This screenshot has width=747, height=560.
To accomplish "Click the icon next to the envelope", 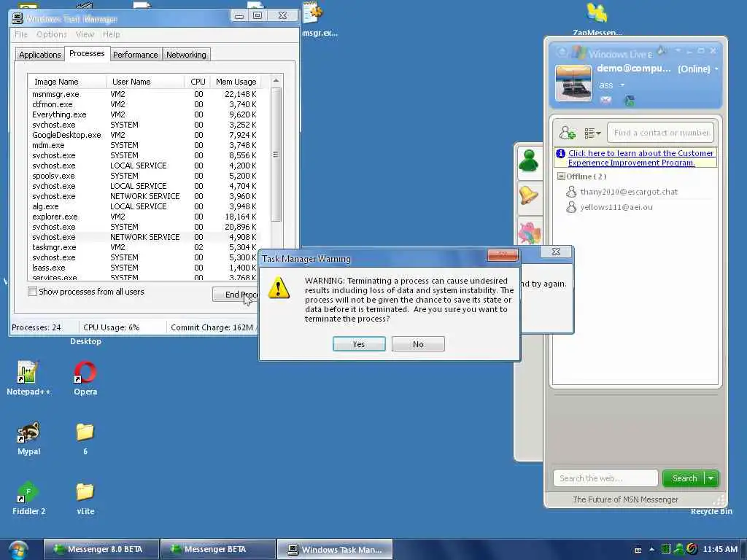I will coord(630,100).
